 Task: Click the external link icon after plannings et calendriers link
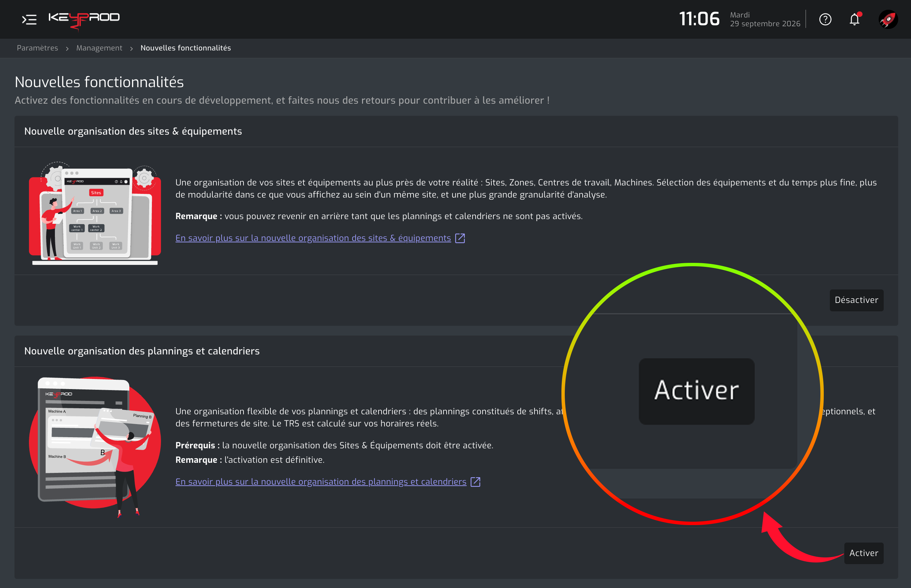tap(475, 482)
